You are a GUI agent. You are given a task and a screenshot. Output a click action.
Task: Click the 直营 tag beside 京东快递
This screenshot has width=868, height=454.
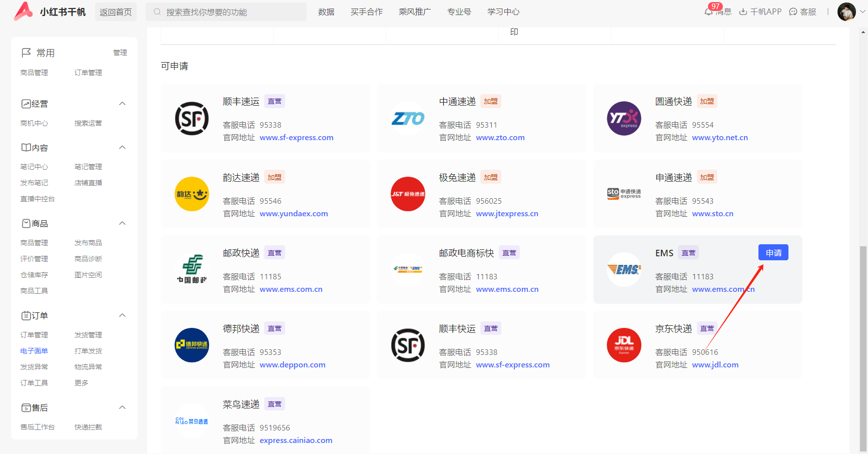pyautogui.click(x=707, y=328)
